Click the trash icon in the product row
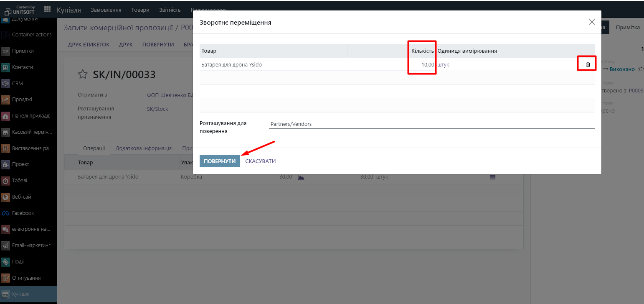 [x=588, y=64]
